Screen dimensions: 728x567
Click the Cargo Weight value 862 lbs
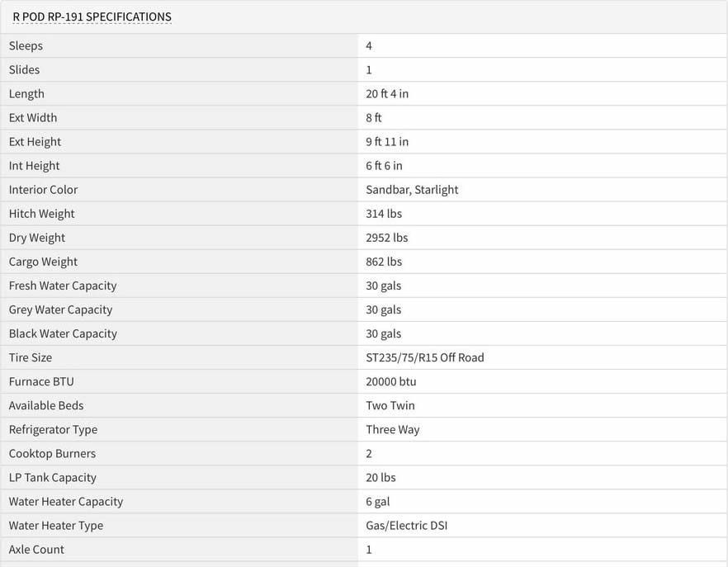(384, 262)
